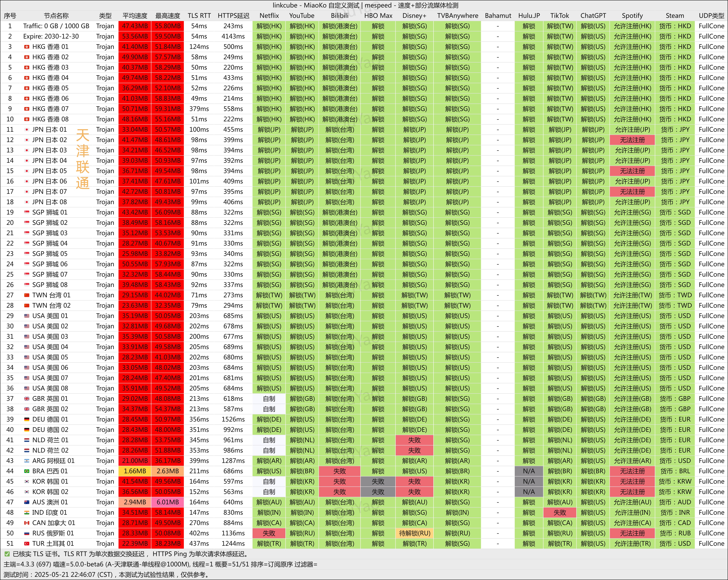Click the HBO Max column header
The width and height of the screenshot is (728, 580).
378,16
